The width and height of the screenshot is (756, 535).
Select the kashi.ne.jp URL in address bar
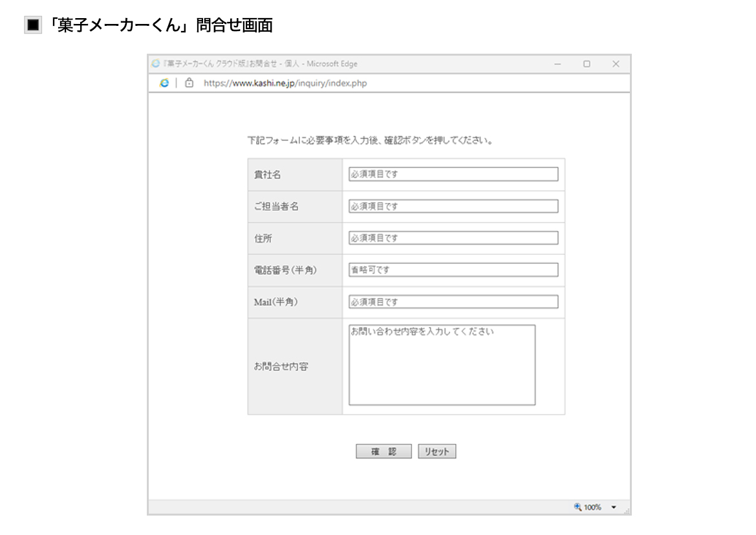point(285,83)
